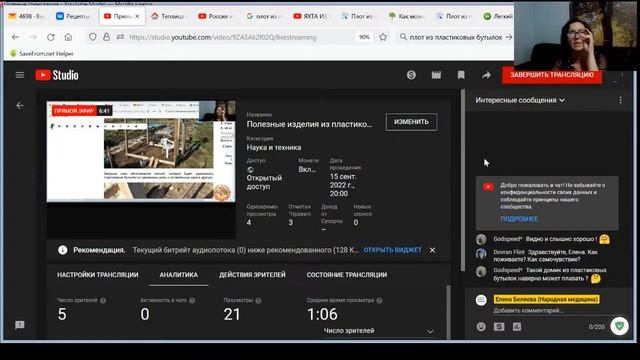Screen dimensions: 640x360
Task: Click the search go arrow in search box
Action: pyautogui.click(x=509, y=37)
